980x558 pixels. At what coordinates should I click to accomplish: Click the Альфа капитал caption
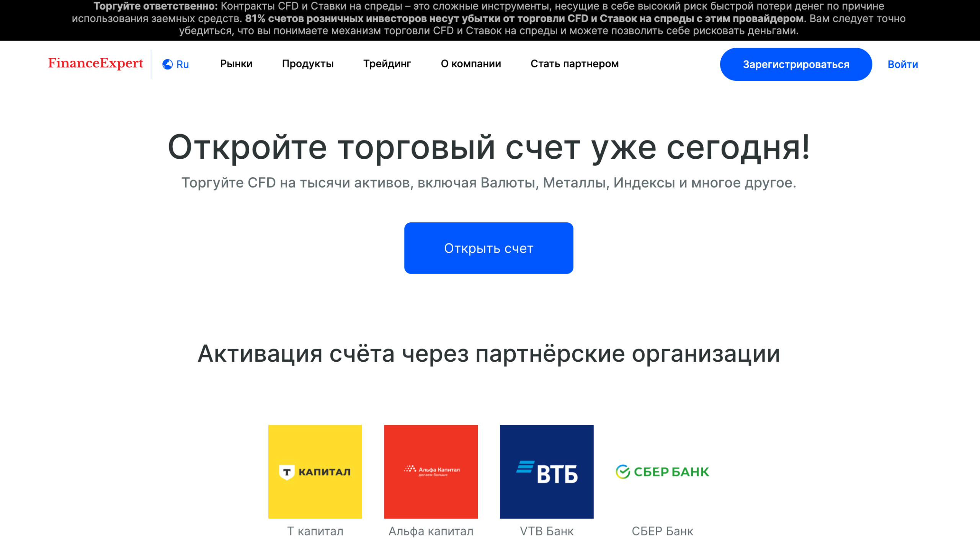431,531
